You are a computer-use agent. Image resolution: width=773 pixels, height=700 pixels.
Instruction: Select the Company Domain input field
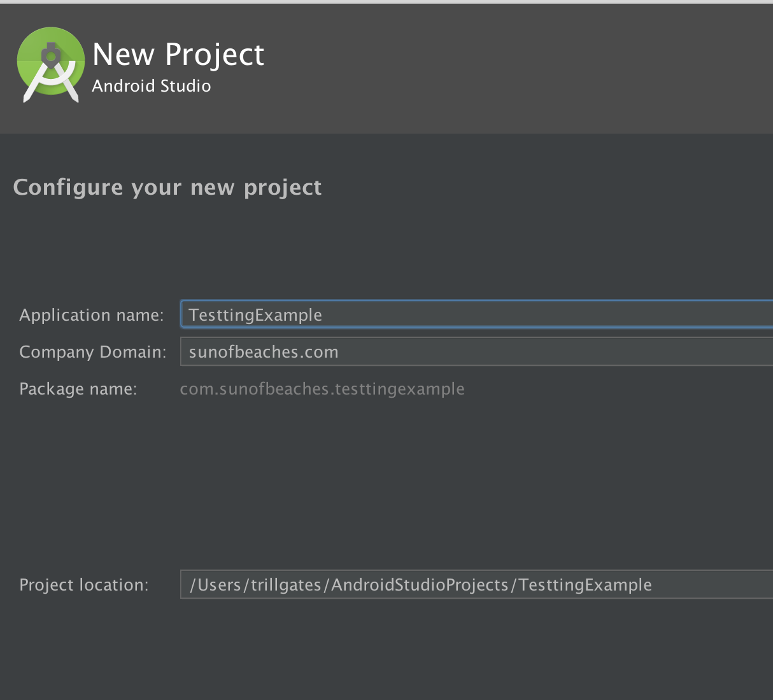pyautogui.click(x=477, y=351)
